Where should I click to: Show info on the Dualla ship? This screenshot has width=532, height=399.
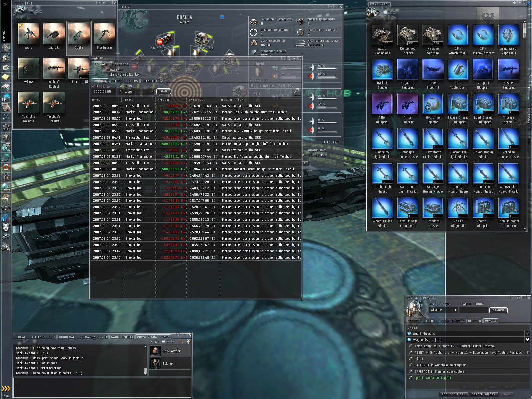coord(222,17)
